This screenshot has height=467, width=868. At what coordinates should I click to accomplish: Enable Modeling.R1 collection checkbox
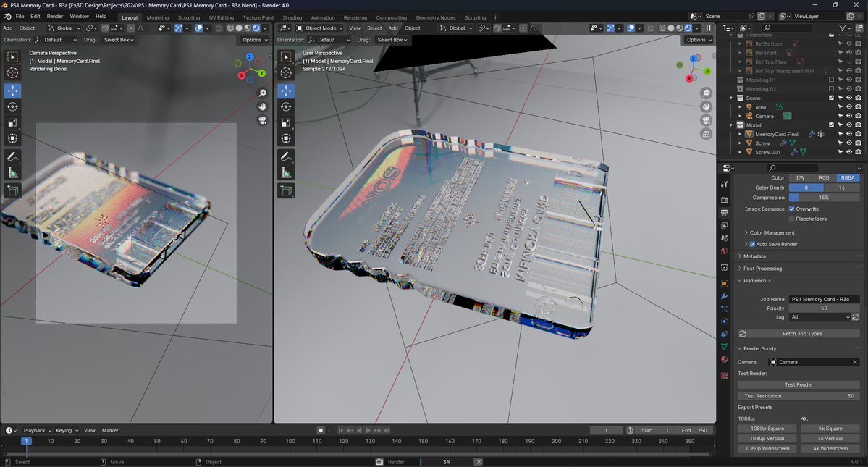coord(831,80)
